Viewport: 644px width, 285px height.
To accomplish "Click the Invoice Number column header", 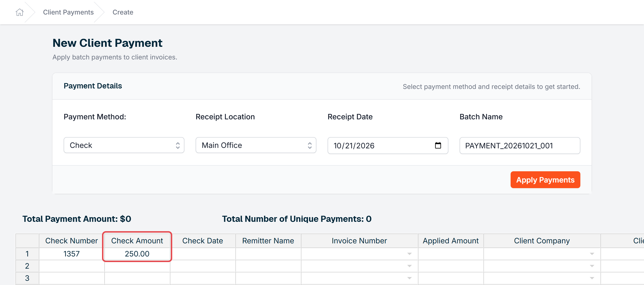I will tap(359, 241).
